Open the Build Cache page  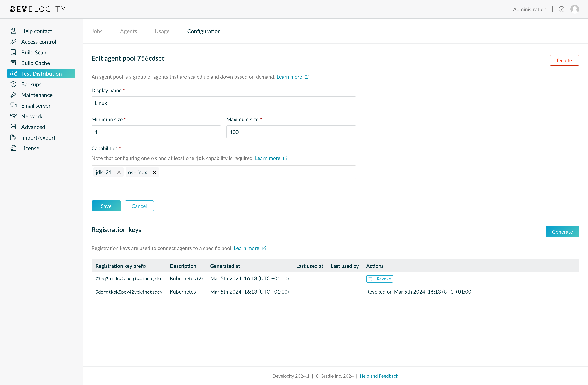[36, 63]
